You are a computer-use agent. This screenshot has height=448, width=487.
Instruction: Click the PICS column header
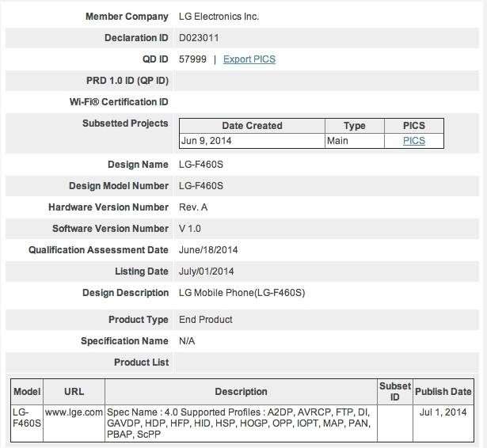[x=414, y=126]
